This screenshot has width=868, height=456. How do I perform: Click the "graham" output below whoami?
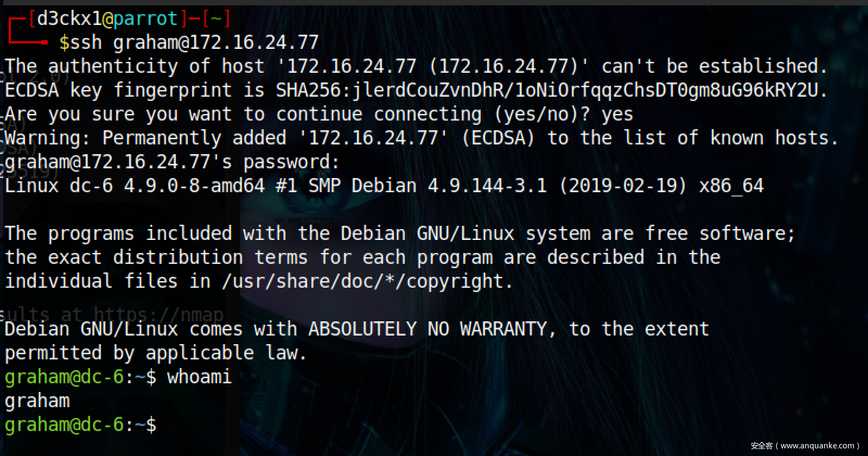(37, 401)
